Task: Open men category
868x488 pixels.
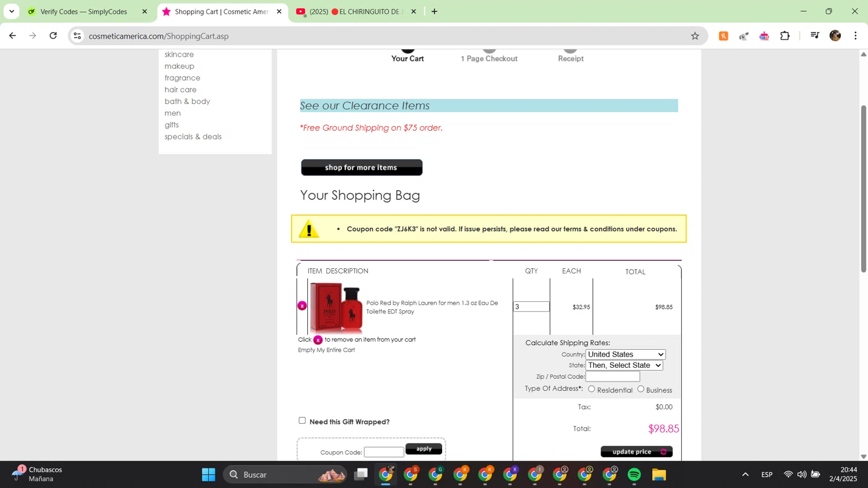Action: [x=172, y=113]
